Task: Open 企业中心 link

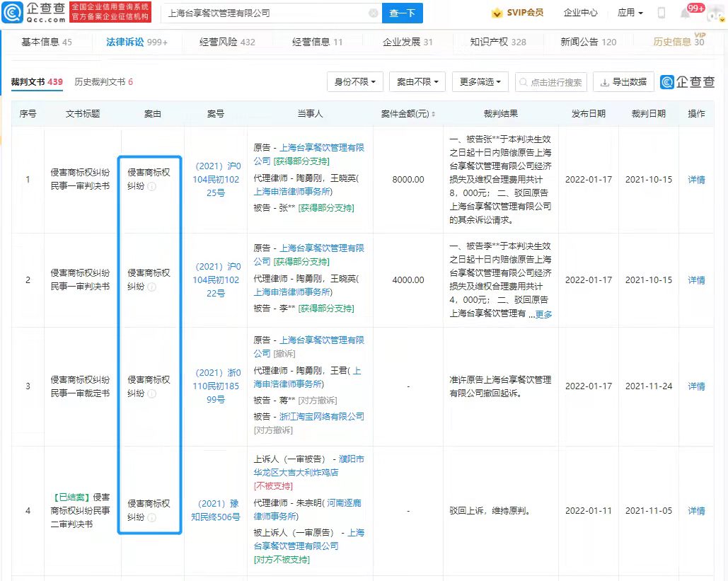Action: pos(580,13)
